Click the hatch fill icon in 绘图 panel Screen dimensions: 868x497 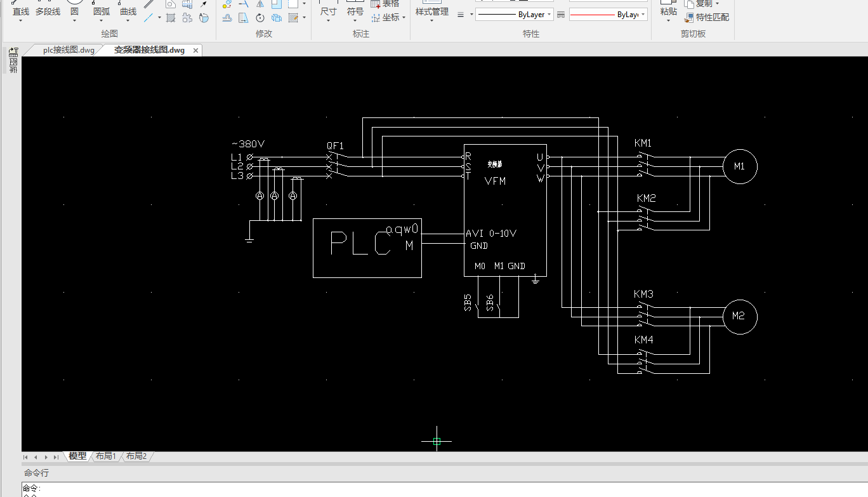click(x=171, y=18)
